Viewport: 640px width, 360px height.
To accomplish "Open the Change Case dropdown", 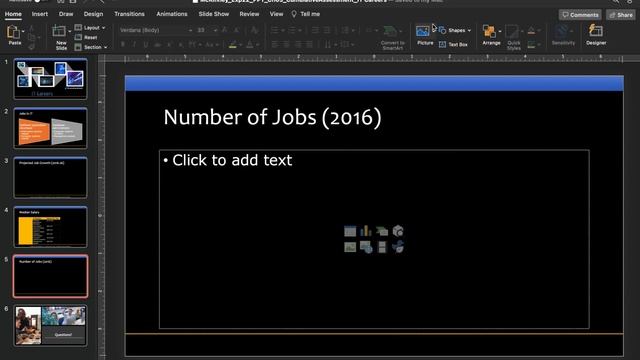I will click(212, 44).
